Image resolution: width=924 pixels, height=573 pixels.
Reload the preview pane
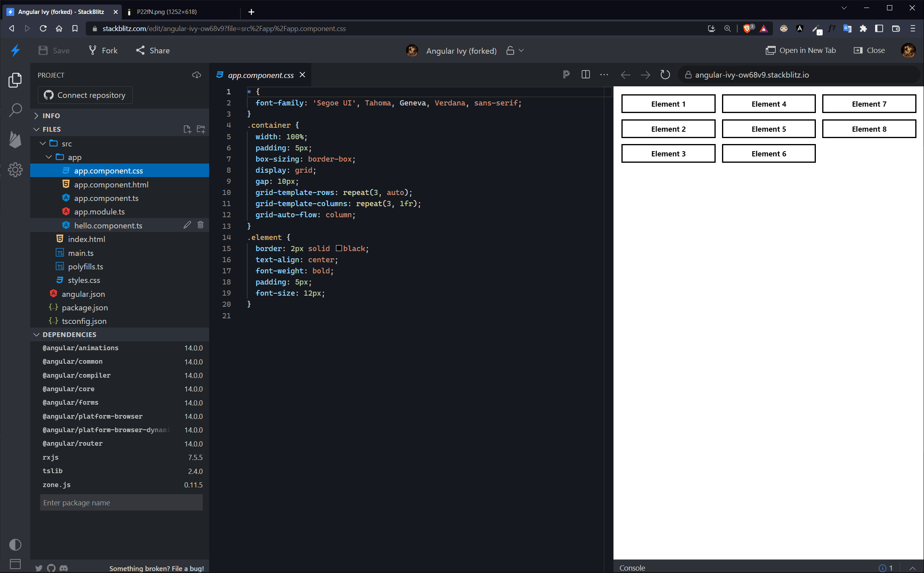click(665, 75)
